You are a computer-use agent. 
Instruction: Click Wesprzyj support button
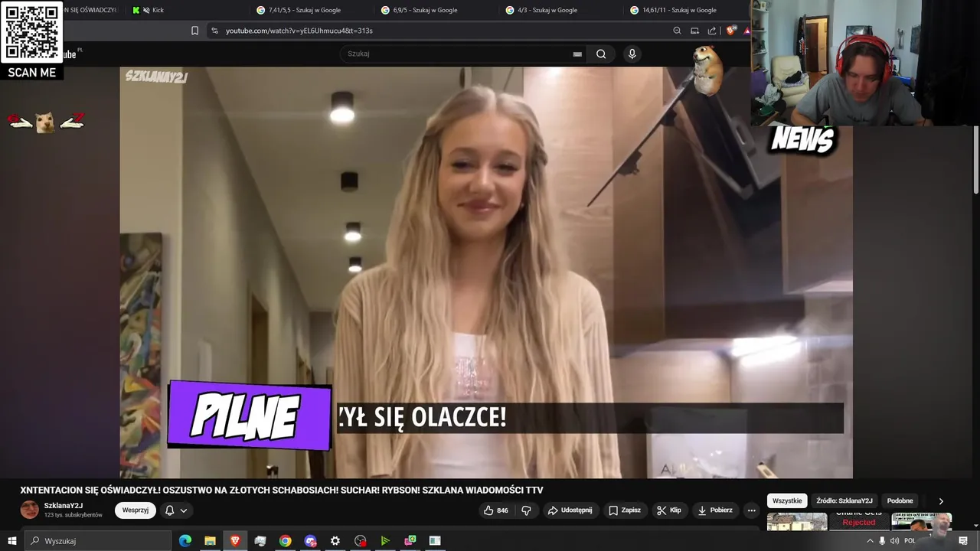pyautogui.click(x=136, y=510)
